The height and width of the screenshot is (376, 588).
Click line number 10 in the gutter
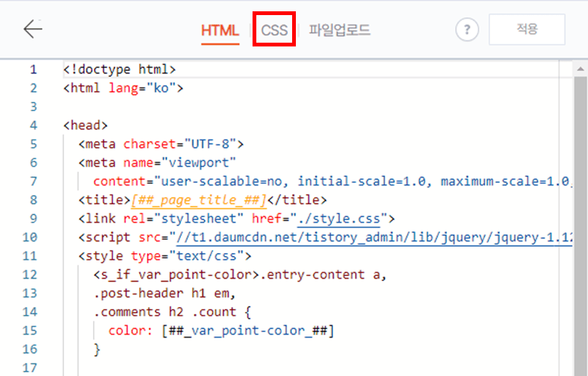30,237
